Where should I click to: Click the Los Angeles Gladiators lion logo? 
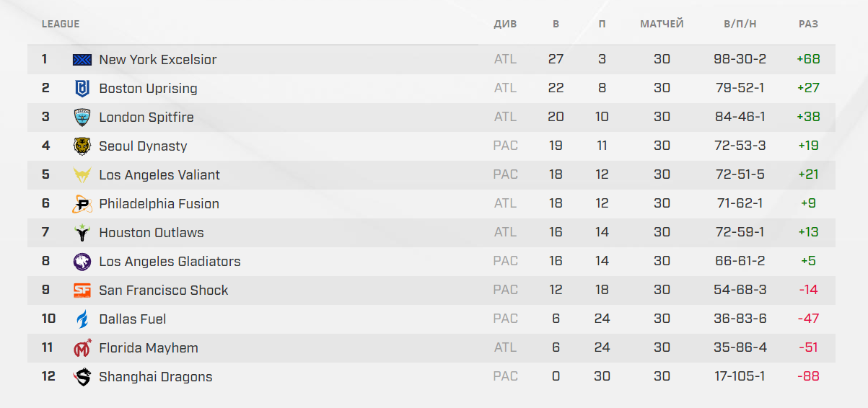pos(82,262)
